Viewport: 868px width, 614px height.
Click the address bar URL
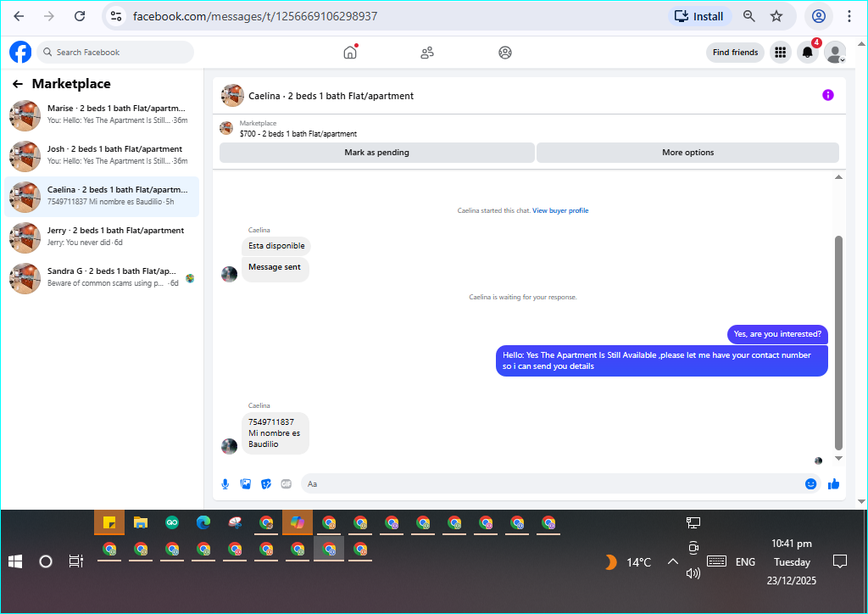255,16
